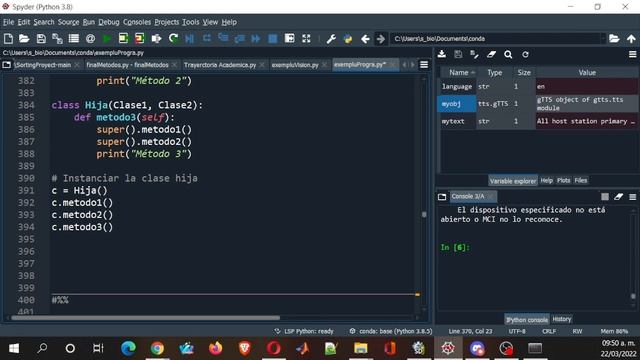This screenshot has height=360, width=640.
Task: Run the current cell from the toolbar
Action: click(x=123, y=38)
